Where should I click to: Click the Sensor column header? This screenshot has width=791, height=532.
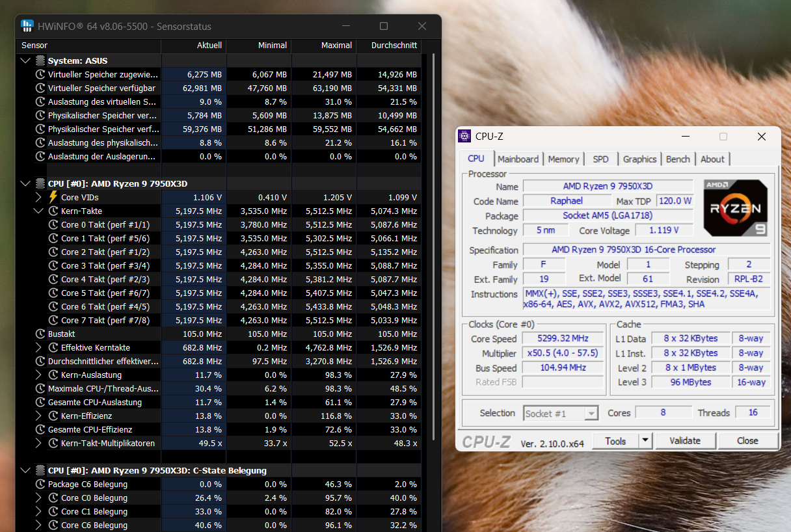88,46
